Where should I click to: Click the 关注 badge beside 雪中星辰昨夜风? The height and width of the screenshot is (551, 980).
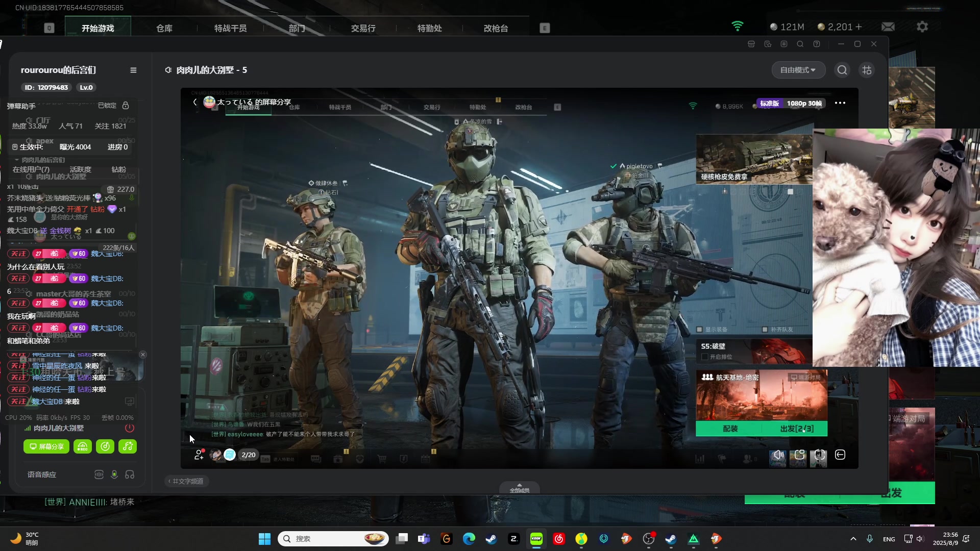click(18, 366)
